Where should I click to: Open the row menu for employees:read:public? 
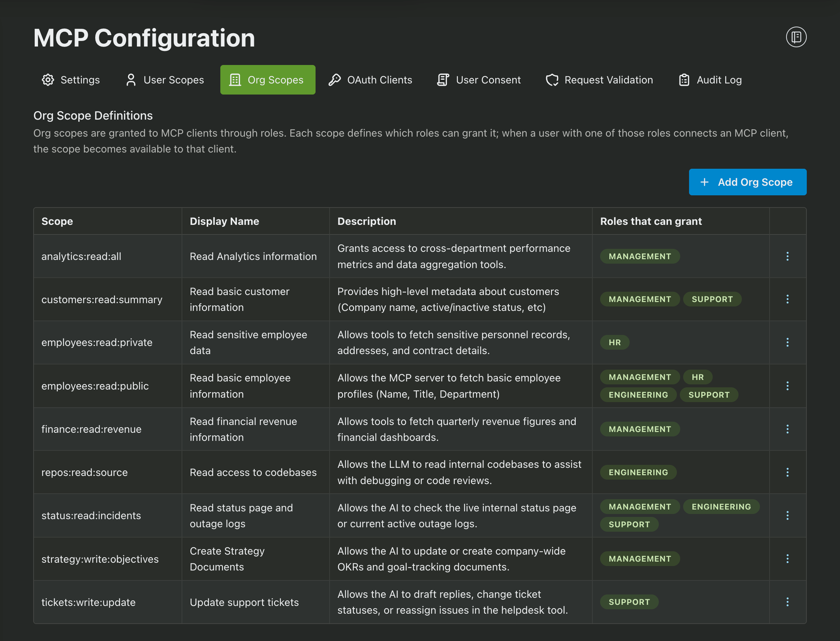tap(787, 386)
